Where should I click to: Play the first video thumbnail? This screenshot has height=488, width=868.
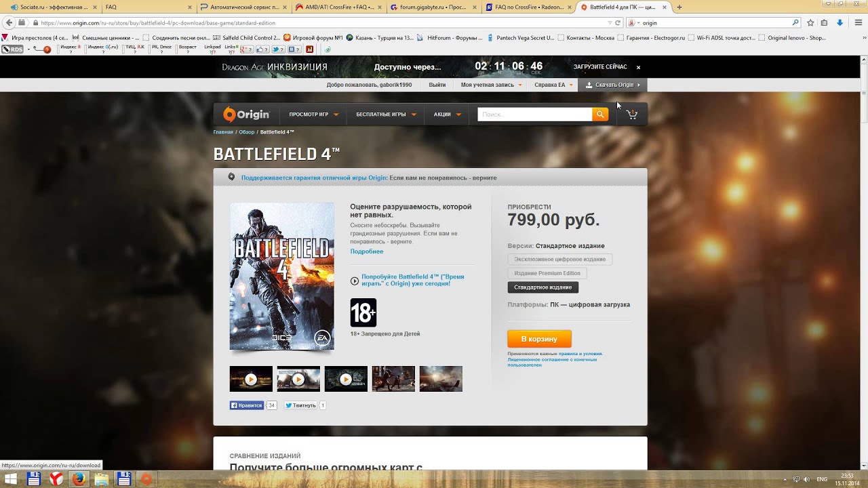251,379
